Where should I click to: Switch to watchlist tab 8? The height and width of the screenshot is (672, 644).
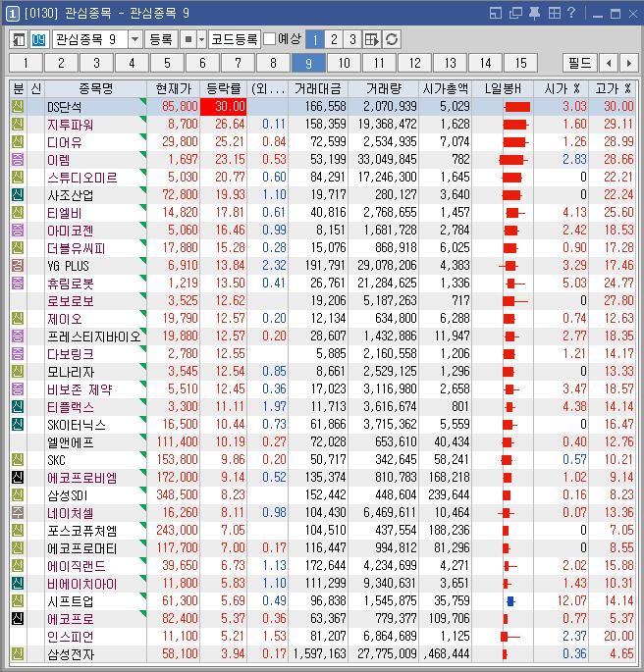click(x=273, y=63)
